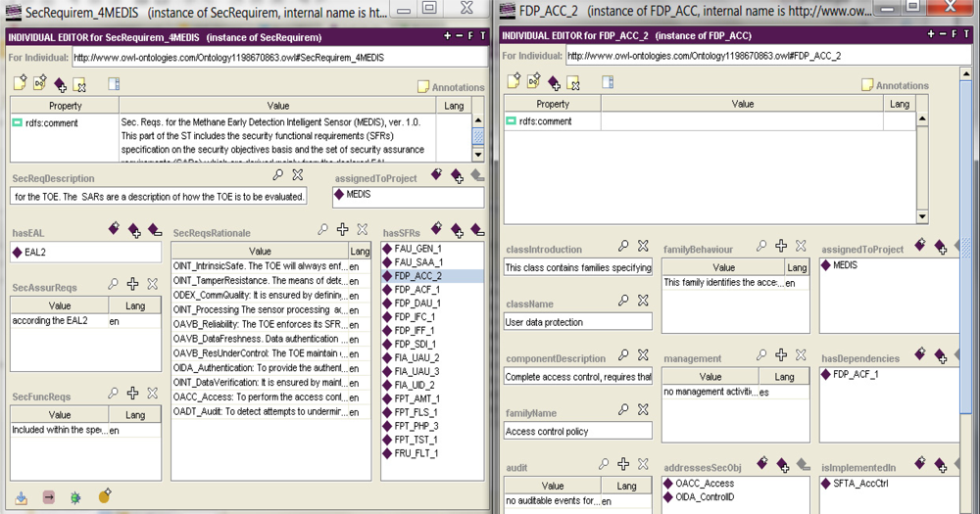Click the add value icon for SecReqsRationale
Image resolution: width=980 pixels, height=514 pixels.
click(342, 230)
